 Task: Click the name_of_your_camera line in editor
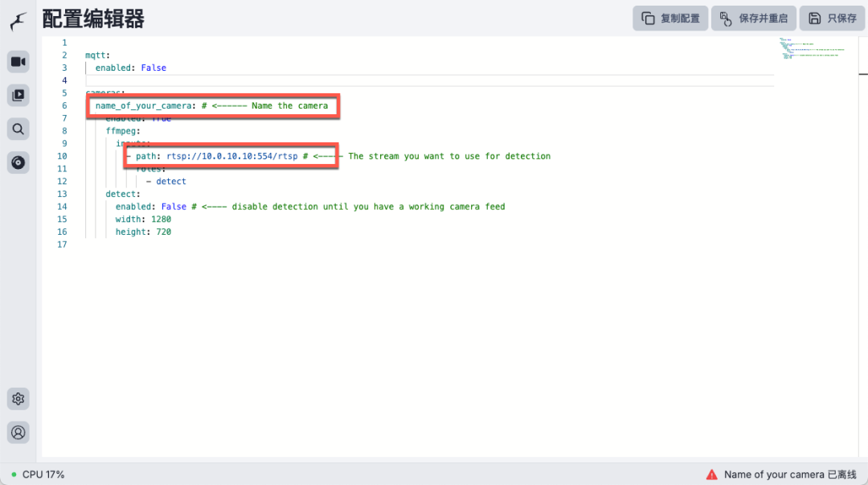[x=145, y=106]
